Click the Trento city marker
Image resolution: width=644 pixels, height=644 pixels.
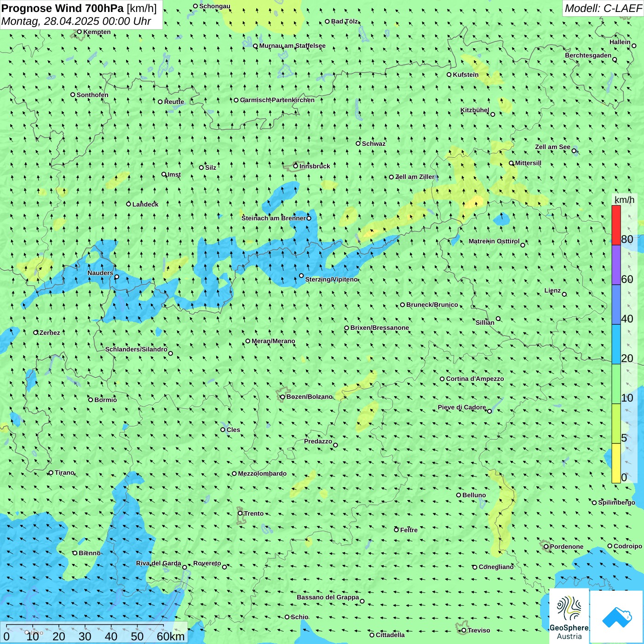tap(240, 513)
